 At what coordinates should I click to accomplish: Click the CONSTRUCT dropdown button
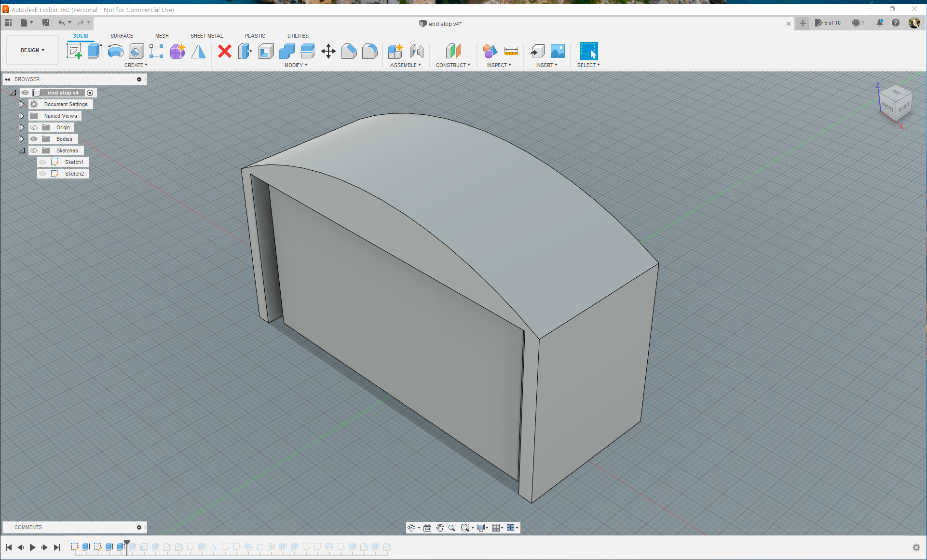point(453,65)
